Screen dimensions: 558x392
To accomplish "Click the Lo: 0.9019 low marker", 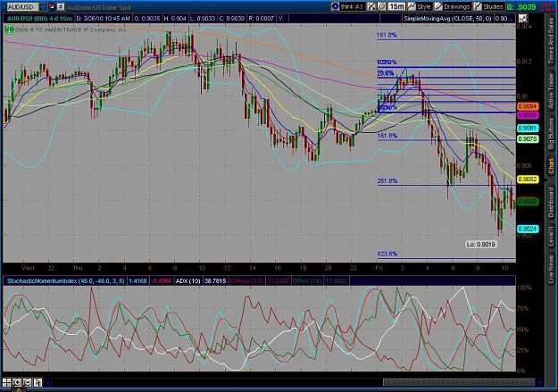I will 481,245.
